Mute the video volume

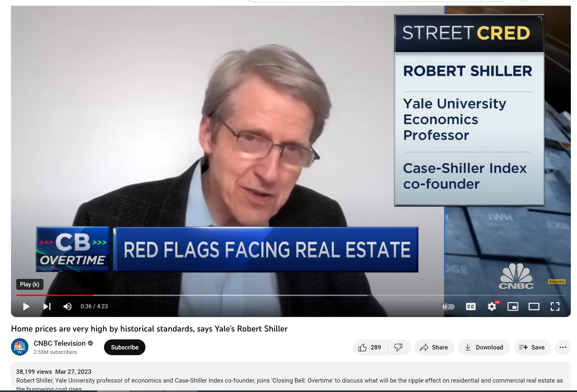click(68, 306)
